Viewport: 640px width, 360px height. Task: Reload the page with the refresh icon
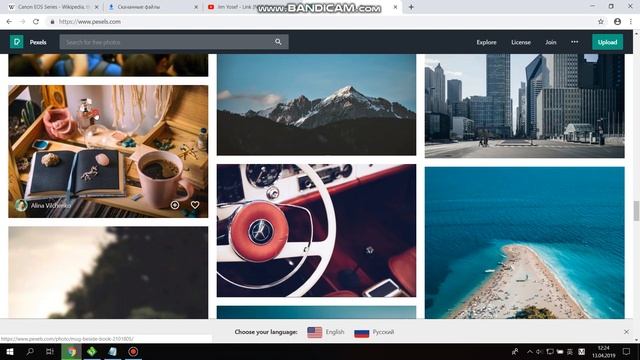click(x=36, y=22)
